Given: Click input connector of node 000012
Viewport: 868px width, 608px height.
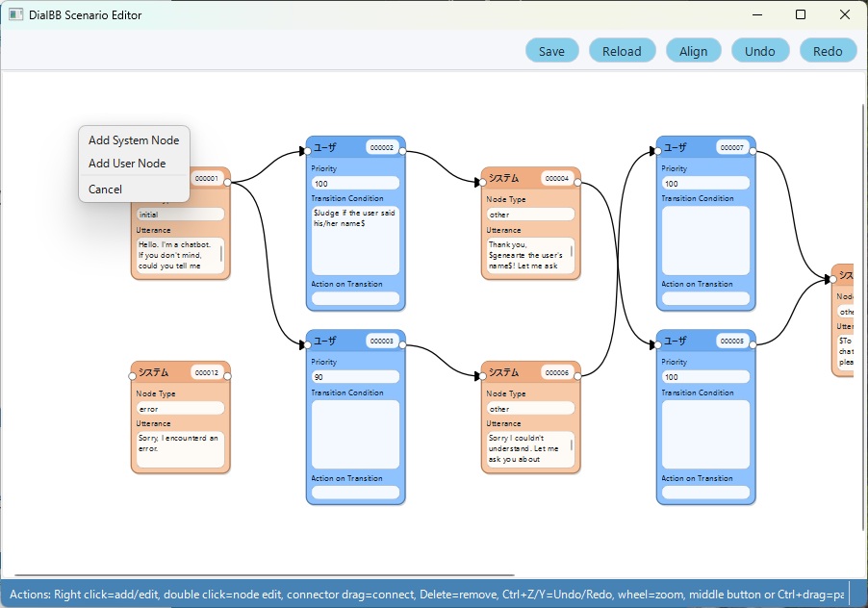Looking at the screenshot, I should [x=132, y=376].
